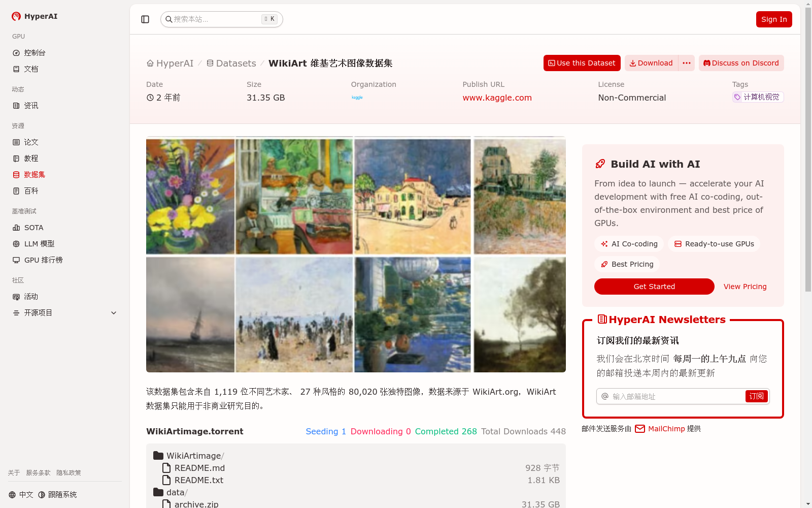Image resolution: width=812 pixels, height=508 pixels.
Task: Click the Get Started button
Action: pos(654,287)
